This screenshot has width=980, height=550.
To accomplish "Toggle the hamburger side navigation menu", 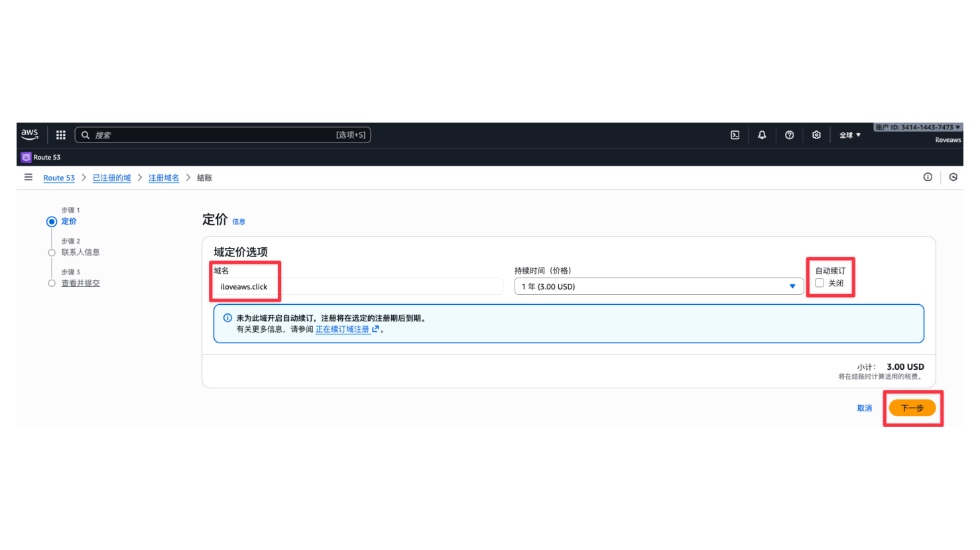I will point(29,178).
